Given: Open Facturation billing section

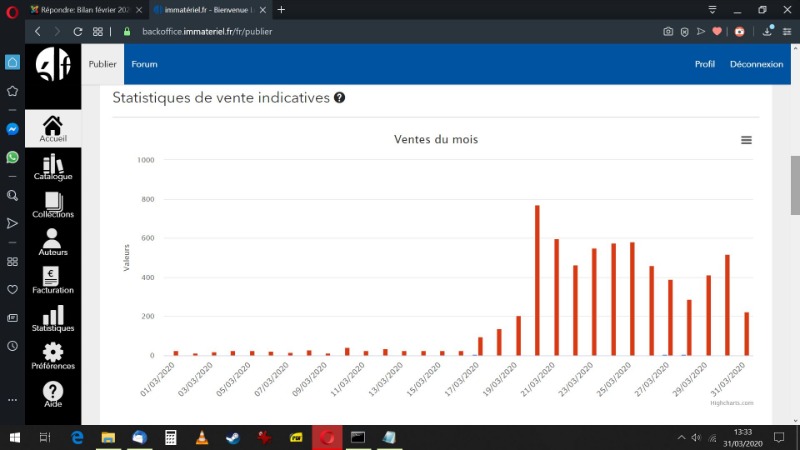Looking at the screenshot, I should point(53,281).
